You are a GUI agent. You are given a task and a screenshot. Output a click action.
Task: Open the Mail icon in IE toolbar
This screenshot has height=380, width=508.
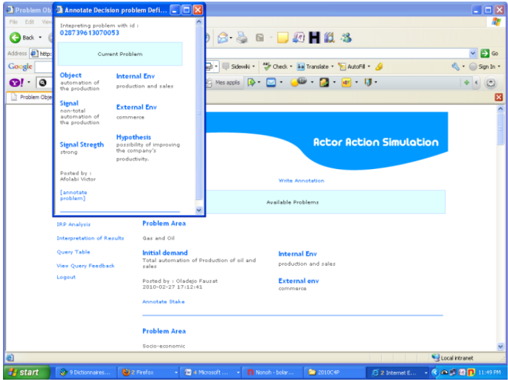click(x=223, y=38)
